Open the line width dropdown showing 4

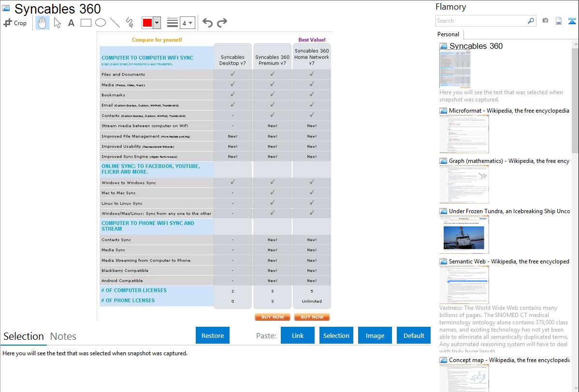[188, 23]
